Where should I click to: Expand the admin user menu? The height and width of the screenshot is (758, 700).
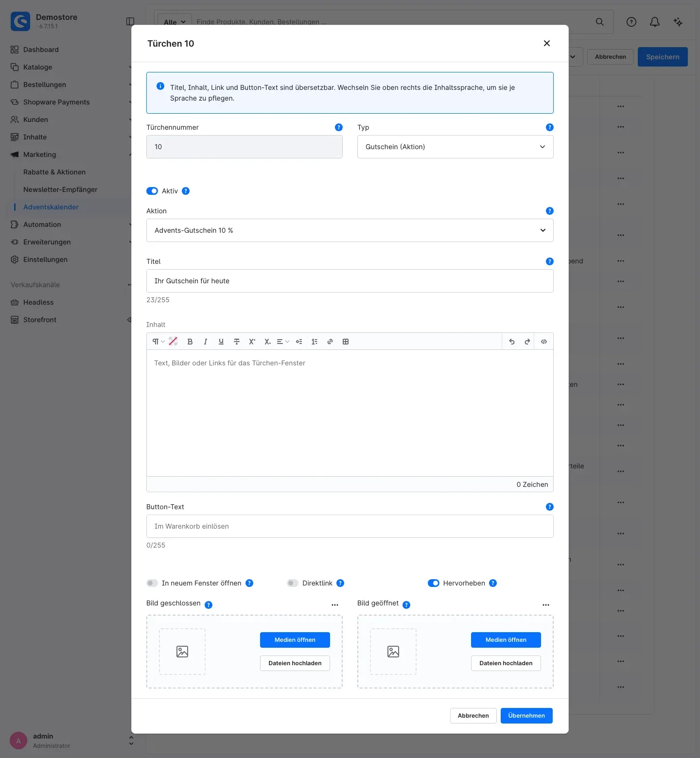coord(131,740)
